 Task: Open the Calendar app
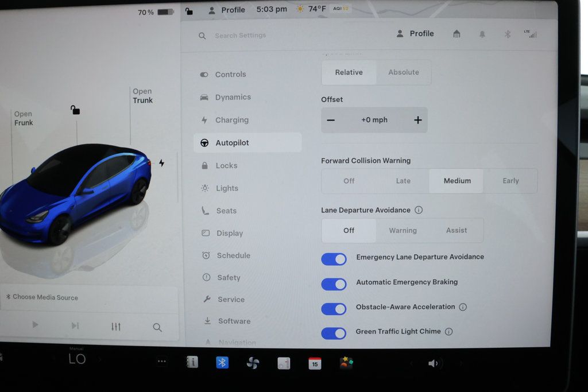(315, 363)
